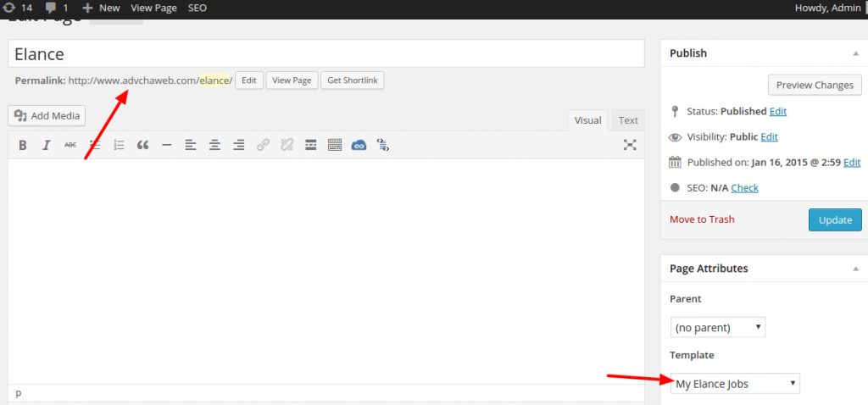Center align the text

click(214, 145)
